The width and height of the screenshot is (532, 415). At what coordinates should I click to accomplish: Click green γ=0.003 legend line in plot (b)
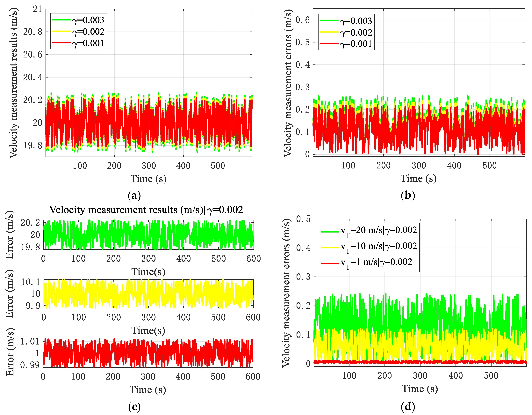329,20
